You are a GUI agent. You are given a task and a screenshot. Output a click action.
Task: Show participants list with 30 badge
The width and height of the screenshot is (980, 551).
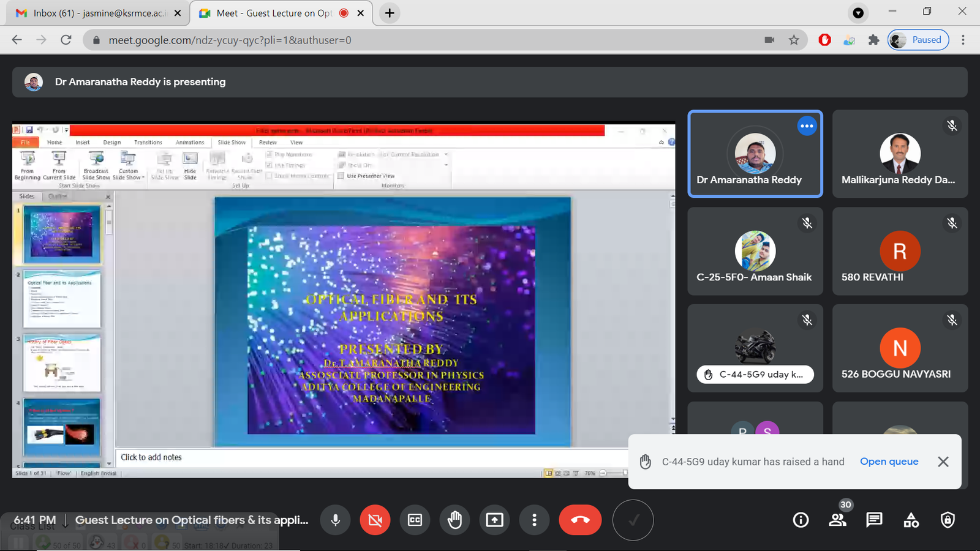837,520
